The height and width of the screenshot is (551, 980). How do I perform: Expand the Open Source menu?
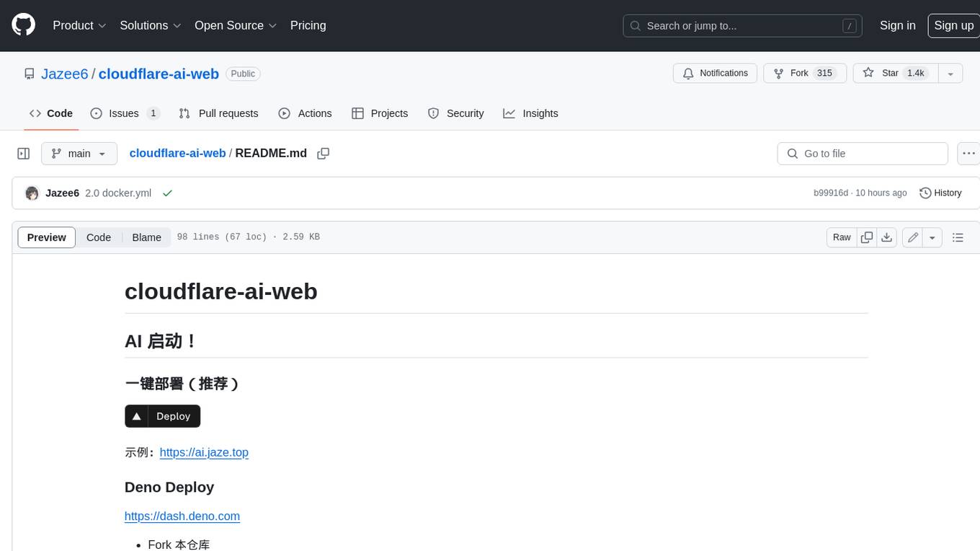(236, 25)
